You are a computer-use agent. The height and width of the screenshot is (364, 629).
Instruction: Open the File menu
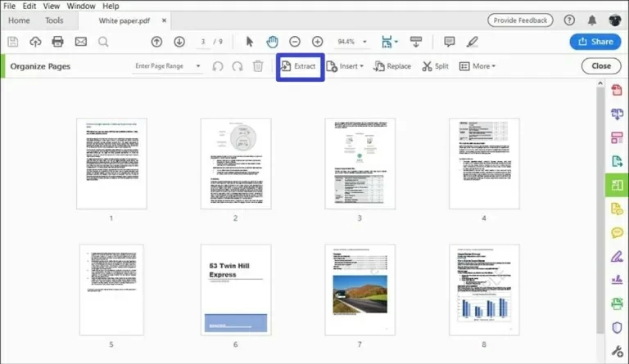[x=9, y=6]
